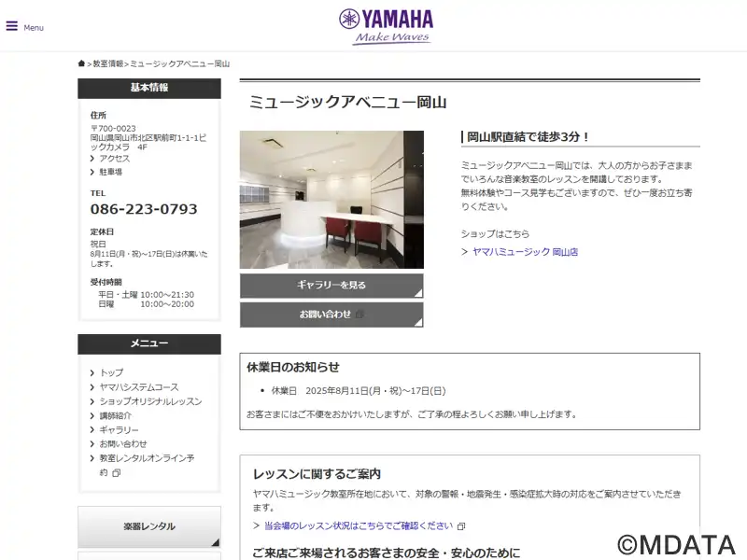Open the ヤマハミュージック 岡山店 shop link
Viewport: 747px width, 560px height.
(525, 252)
